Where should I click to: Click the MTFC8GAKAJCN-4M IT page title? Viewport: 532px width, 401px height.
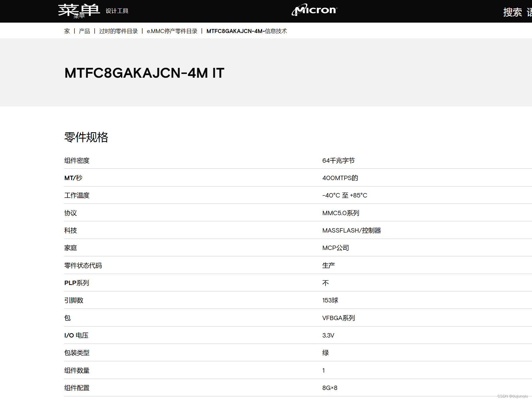144,73
